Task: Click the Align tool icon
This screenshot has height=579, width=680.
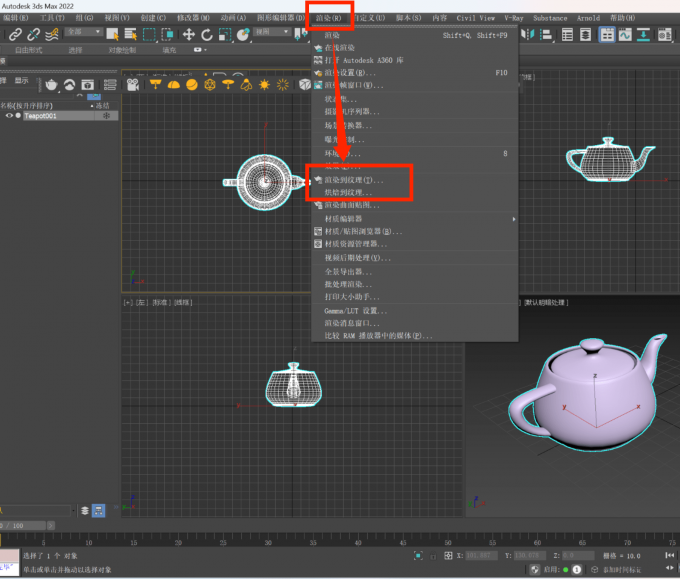Action: pyautogui.click(x=546, y=34)
